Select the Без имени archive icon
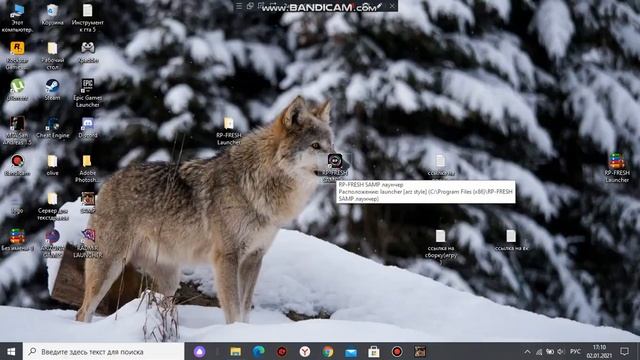This screenshot has width=640, height=360. click(17, 240)
